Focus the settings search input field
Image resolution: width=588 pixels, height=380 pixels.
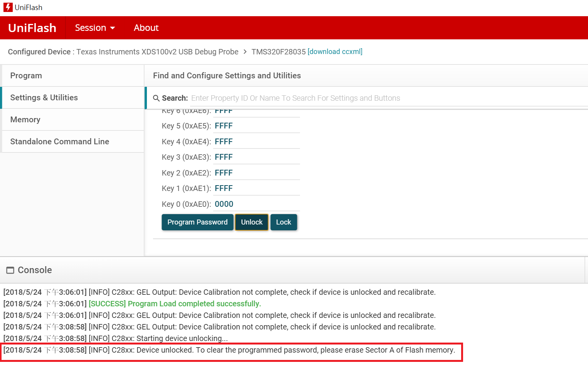tap(389, 98)
